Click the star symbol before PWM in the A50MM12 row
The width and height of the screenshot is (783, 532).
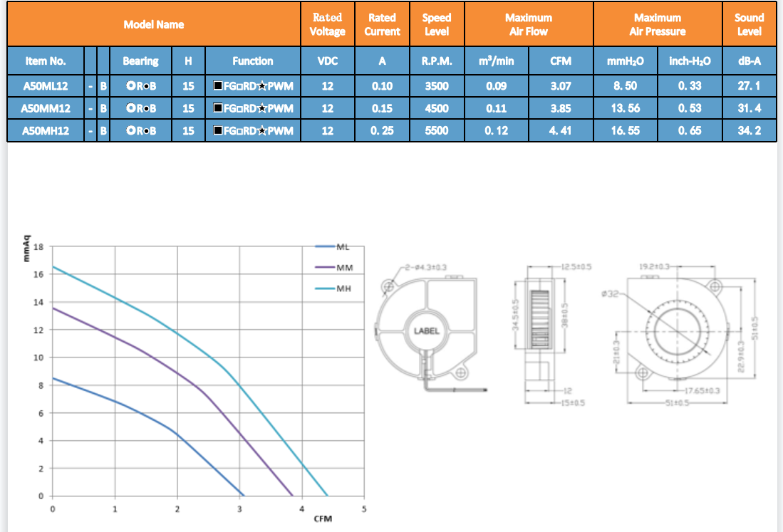point(262,109)
